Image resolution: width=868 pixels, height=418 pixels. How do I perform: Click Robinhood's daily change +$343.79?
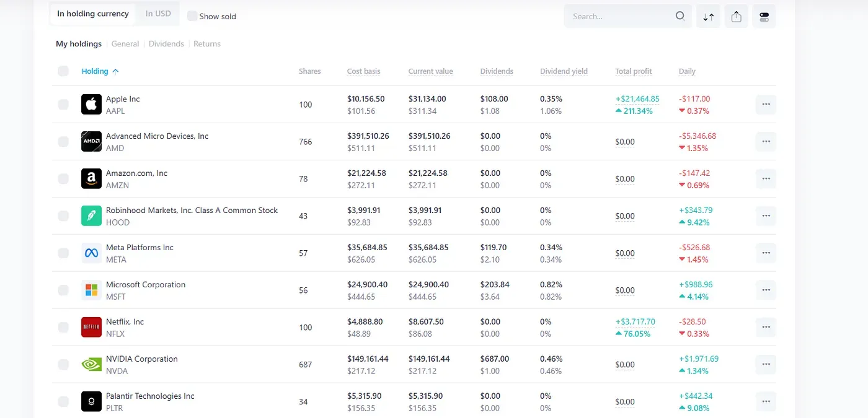(x=696, y=211)
